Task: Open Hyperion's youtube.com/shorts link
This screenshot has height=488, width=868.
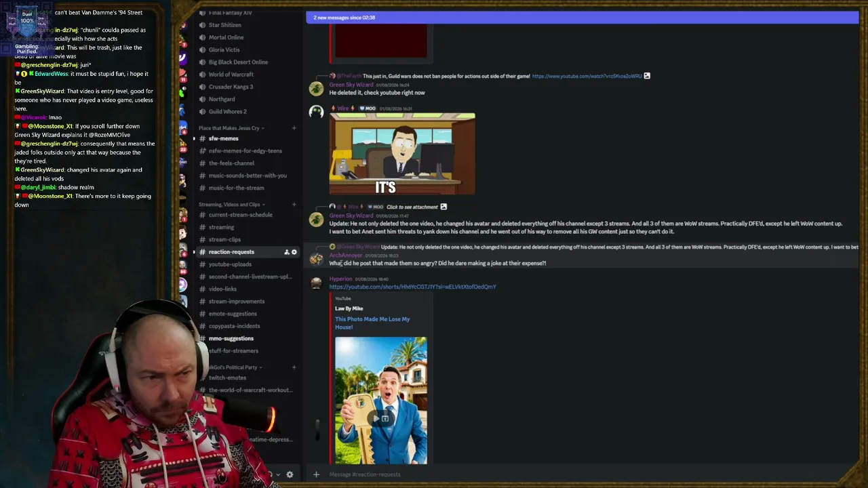Action: coord(412,287)
